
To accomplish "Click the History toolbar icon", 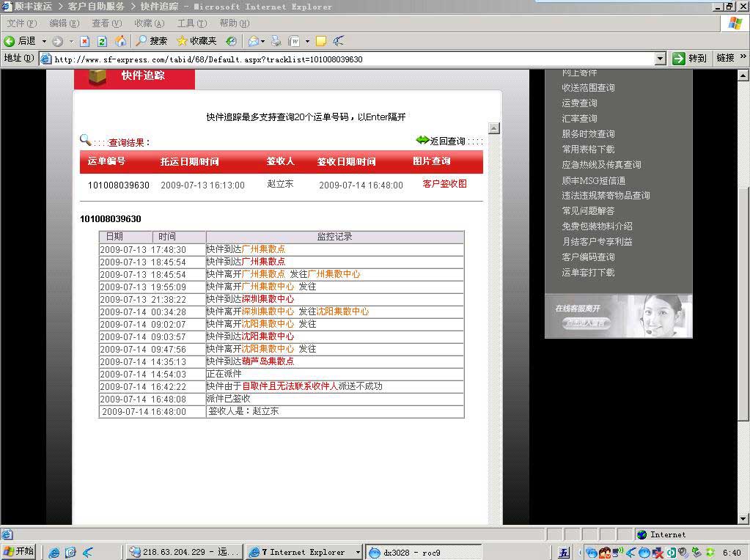I will point(231,41).
